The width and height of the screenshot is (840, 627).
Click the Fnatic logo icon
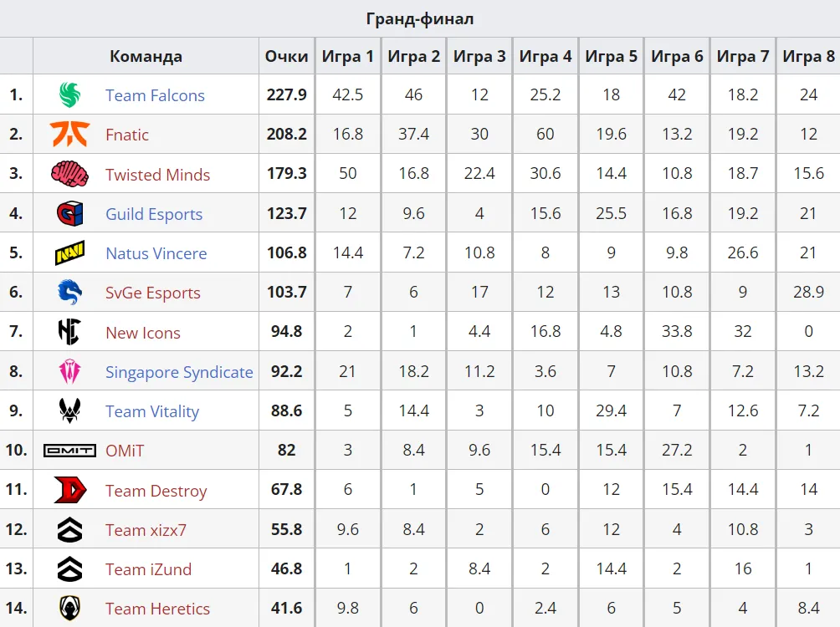pos(69,134)
